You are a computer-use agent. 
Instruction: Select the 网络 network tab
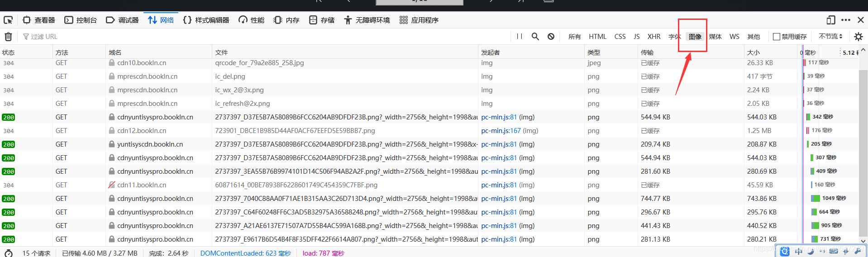coord(161,20)
